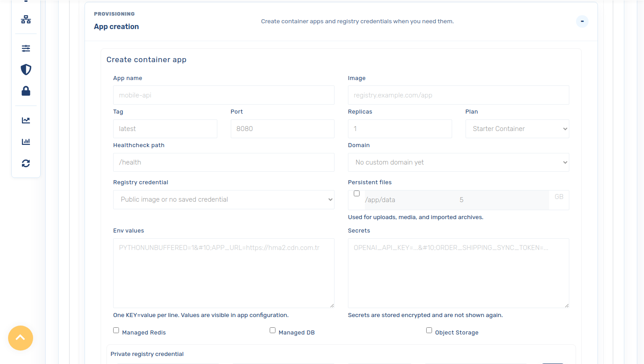
Task: Enable the Persistent files checkbox
Action: coord(356,194)
